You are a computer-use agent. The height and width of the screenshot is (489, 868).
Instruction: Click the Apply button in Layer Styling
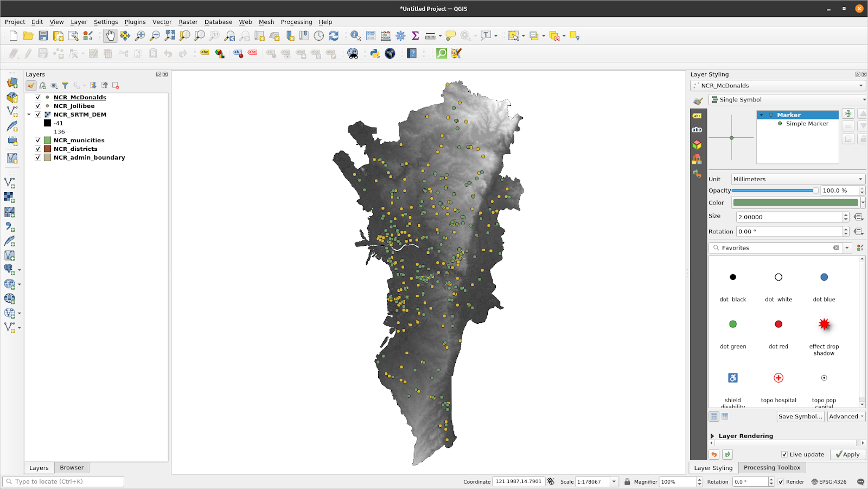coord(847,454)
